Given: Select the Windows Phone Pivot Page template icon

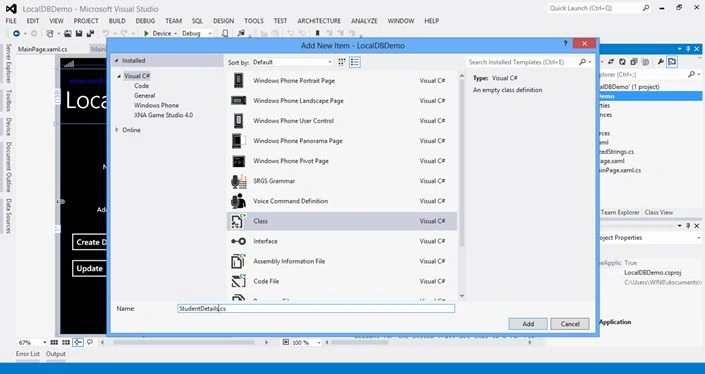Looking at the screenshot, I should pos(238,161).
